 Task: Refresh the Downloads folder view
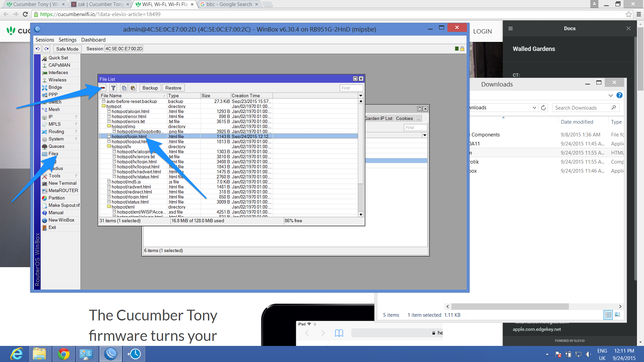(x=543, y=108)
